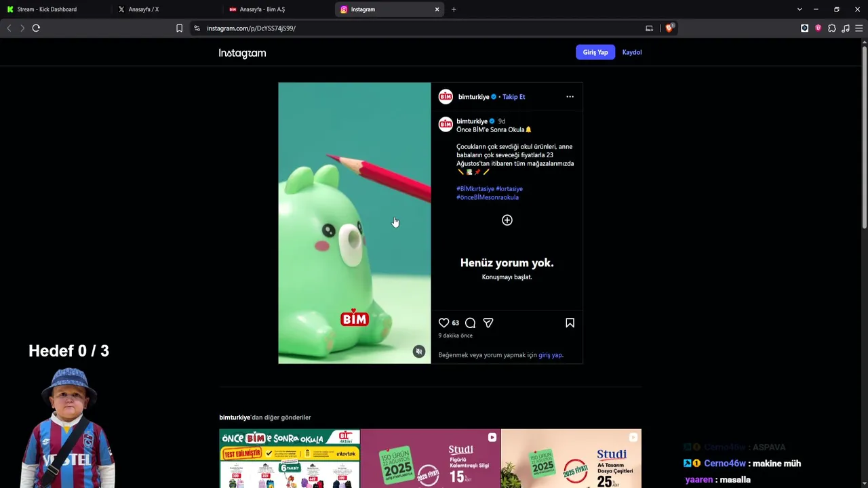Click the 'giriş yap' link under the post
Image resolution: width=868 pixels, height=488 pixels.
click(550, 355)
